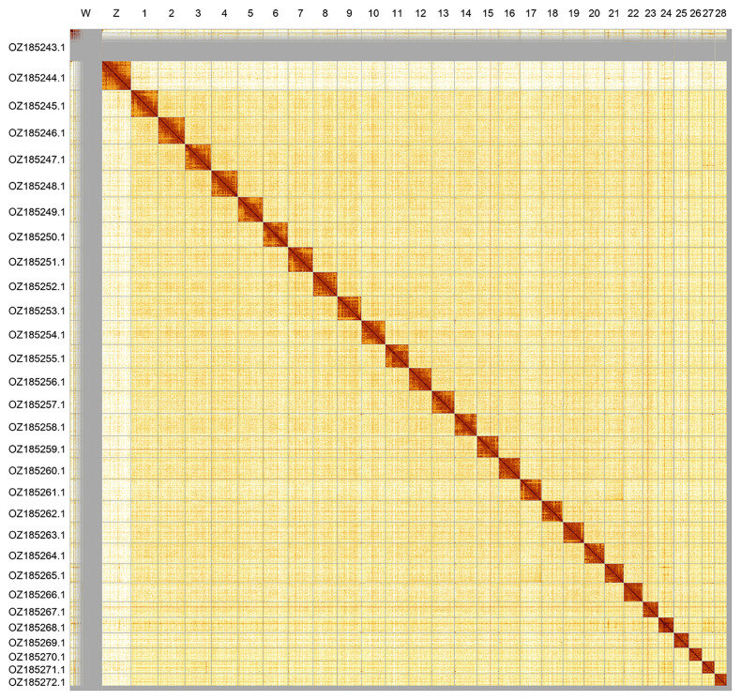
Task: Click the OZ185243.1 row label
Action: 36,47
